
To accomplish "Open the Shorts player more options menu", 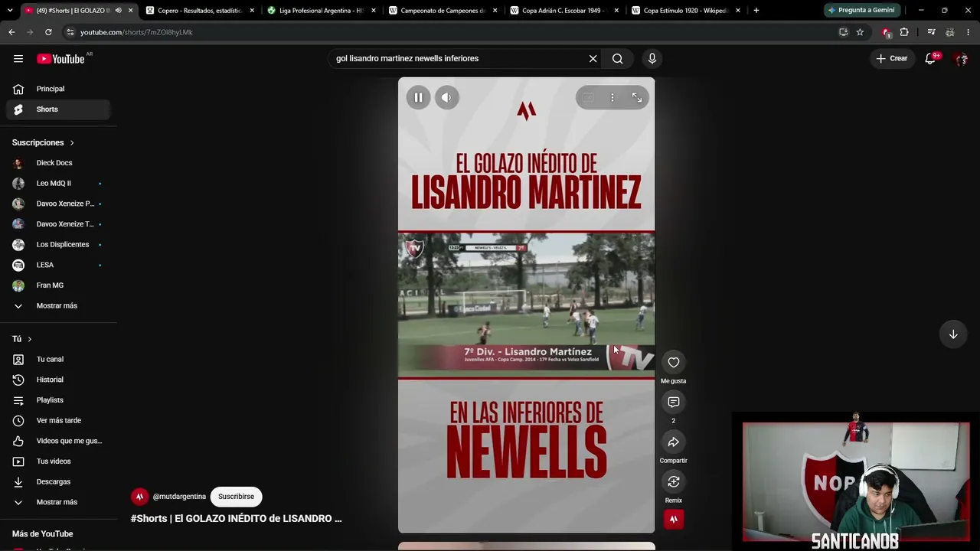I will click(612, 97).
